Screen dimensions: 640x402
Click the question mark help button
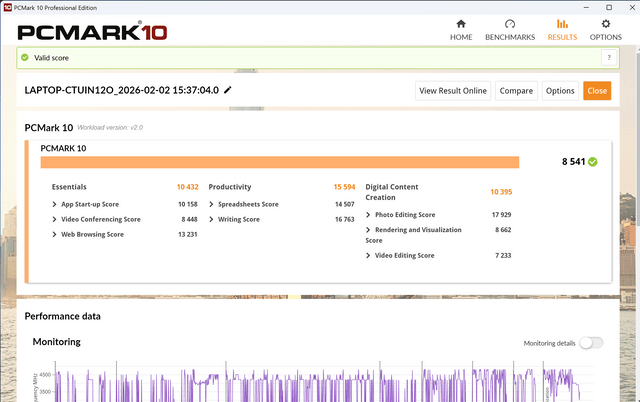[x=609, y=58]
